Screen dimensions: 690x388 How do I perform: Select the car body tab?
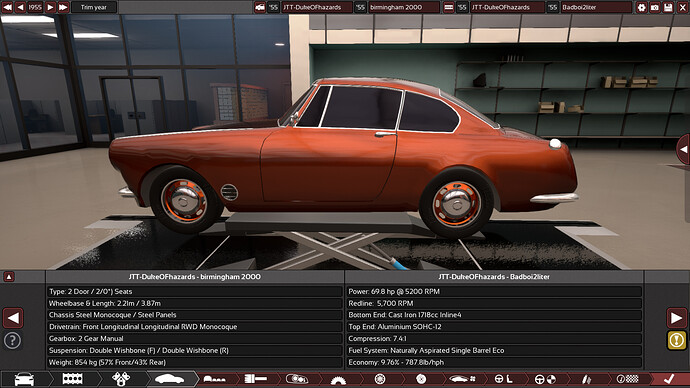pyautogui.click(x=170, y=379)
